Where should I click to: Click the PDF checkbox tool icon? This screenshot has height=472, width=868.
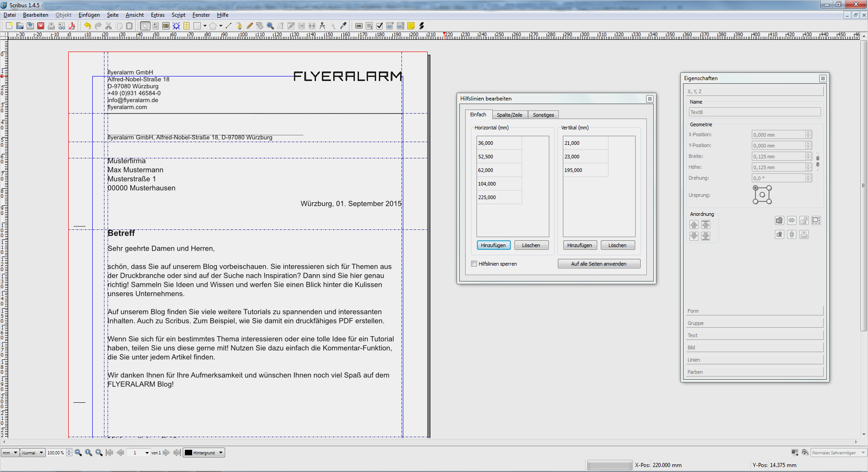(379, 26)
